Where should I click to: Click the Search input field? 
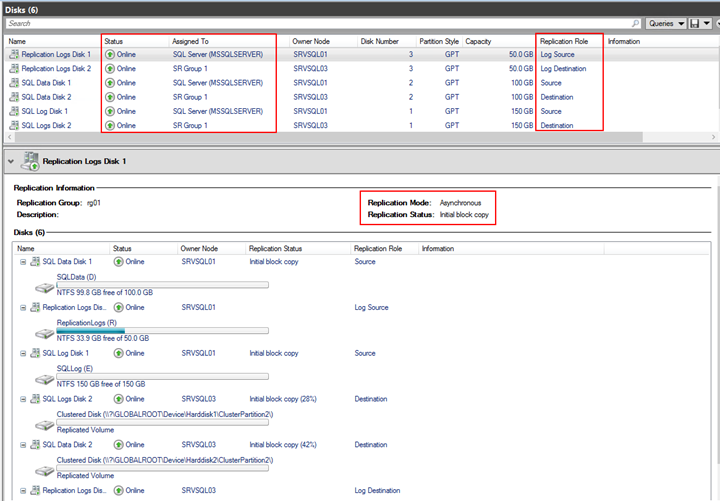[x=323, y=23]
